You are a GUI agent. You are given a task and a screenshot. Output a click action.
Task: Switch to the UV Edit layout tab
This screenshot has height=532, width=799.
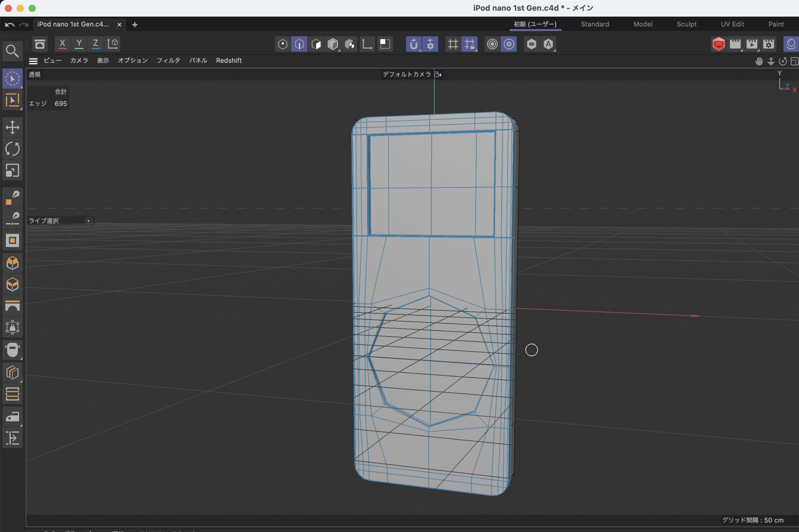tap(732, 24)
